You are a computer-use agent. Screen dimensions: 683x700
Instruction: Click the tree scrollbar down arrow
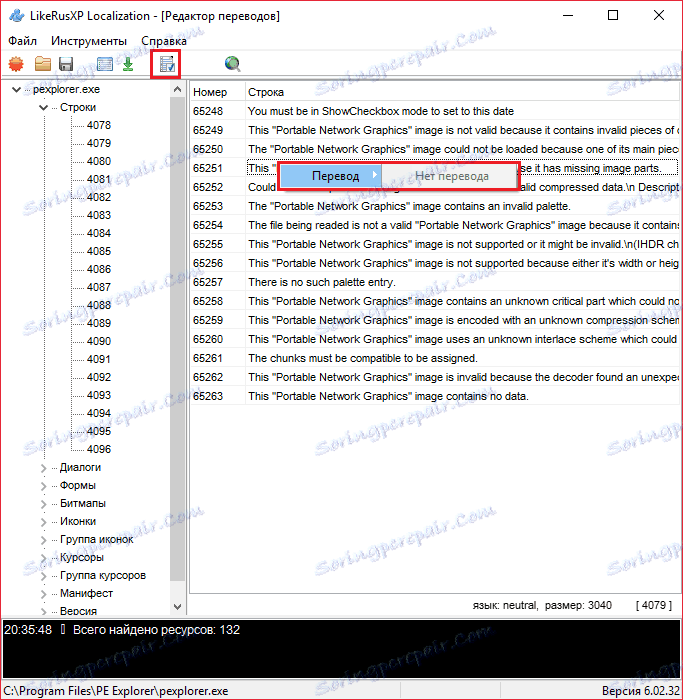177,607
